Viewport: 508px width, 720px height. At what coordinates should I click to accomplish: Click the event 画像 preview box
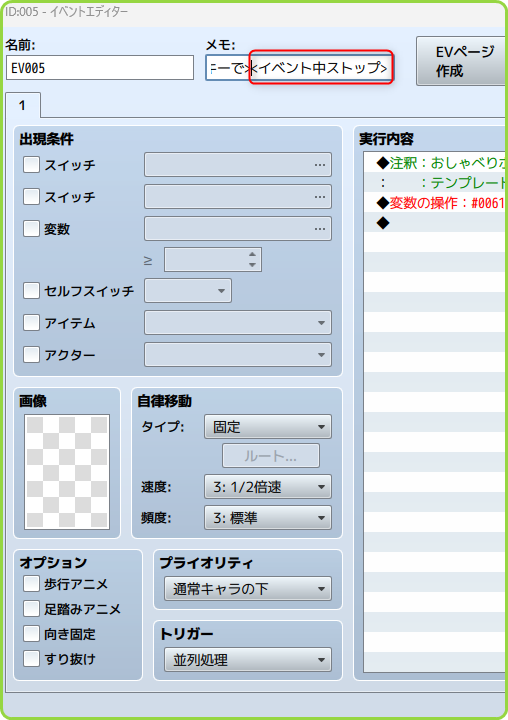[67, 472]
